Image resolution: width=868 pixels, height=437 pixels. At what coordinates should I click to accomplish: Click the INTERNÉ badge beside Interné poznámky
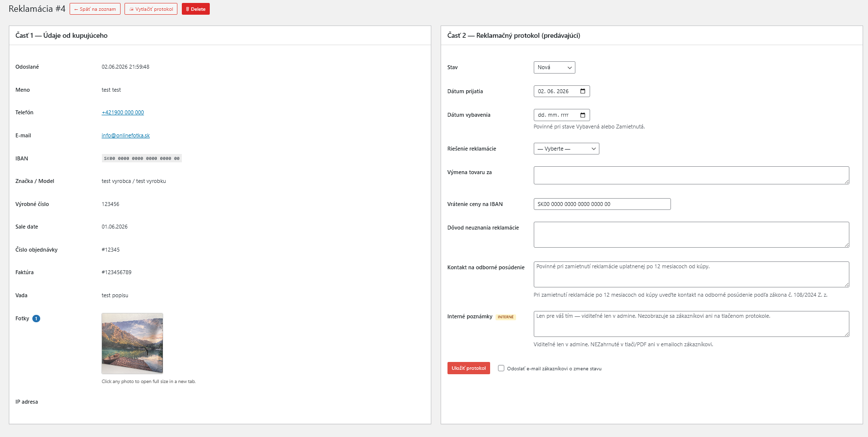pyautogui.click(x=506, y=317)
